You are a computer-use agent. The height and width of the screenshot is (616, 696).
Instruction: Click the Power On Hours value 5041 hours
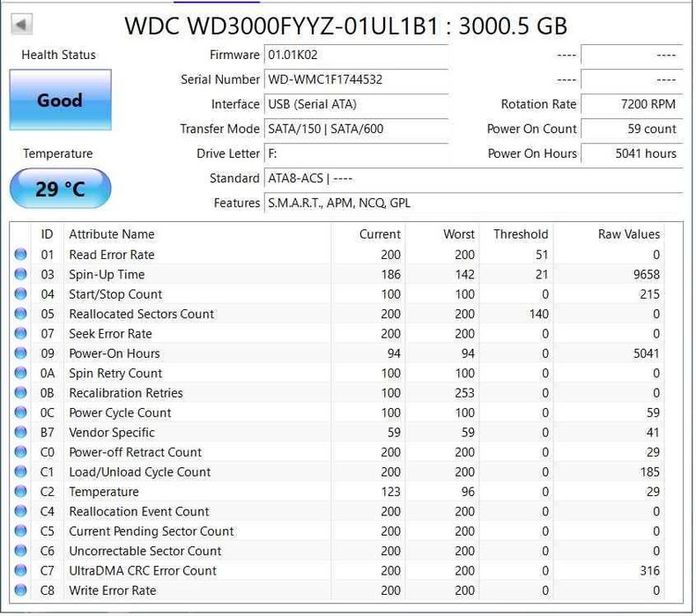(632, 153)
